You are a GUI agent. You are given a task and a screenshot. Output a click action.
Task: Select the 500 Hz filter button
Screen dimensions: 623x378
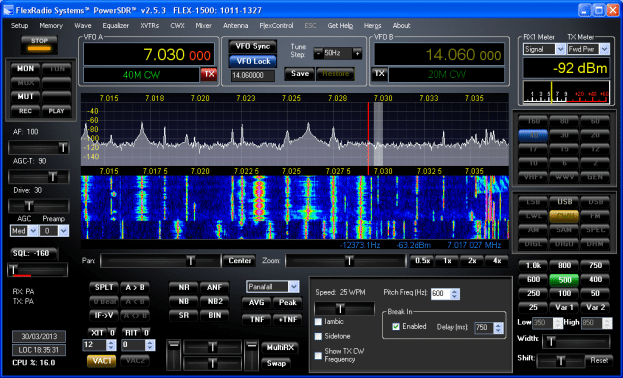pos(564,280)
